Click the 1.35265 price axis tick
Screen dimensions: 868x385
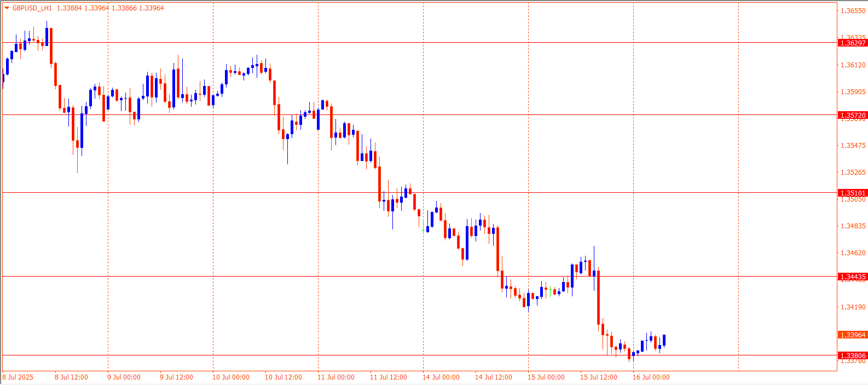click(x=853, y=173)
